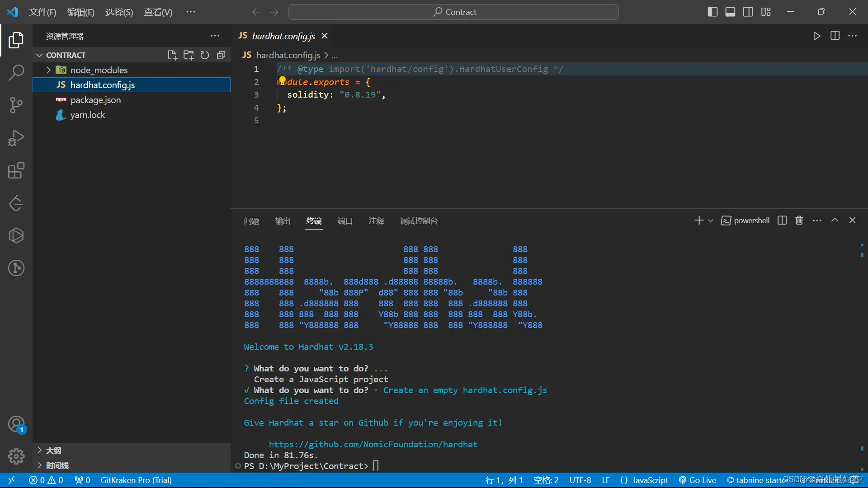Open the 文件(F) menu
This screenshot has width=868, height=488.
coord(42,12)
